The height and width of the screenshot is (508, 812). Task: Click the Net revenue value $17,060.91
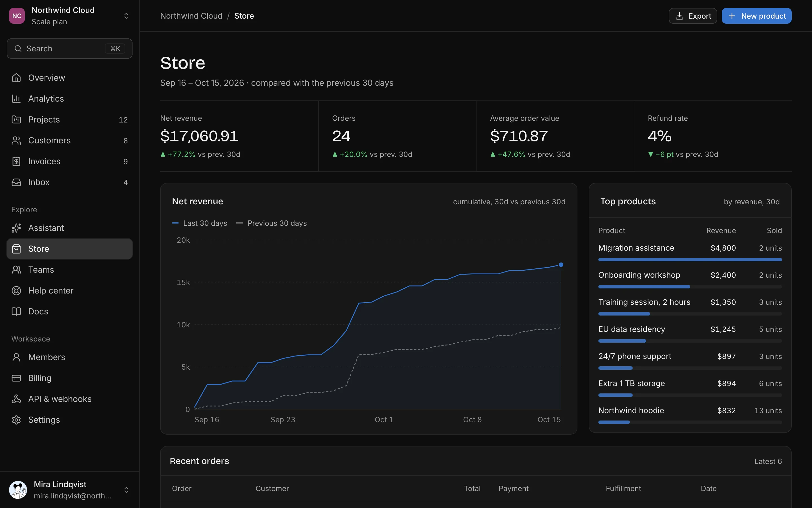[199, 136]
